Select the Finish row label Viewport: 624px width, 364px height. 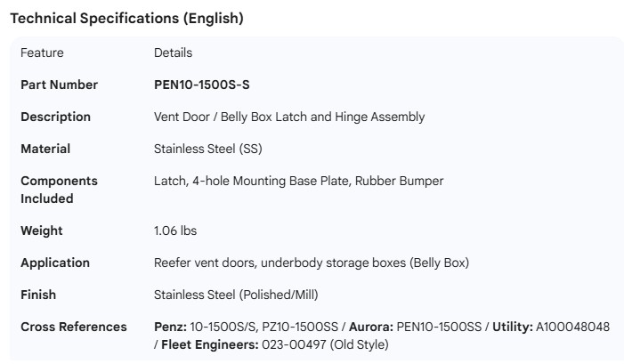pyautogui.click(x=38, y=295)
